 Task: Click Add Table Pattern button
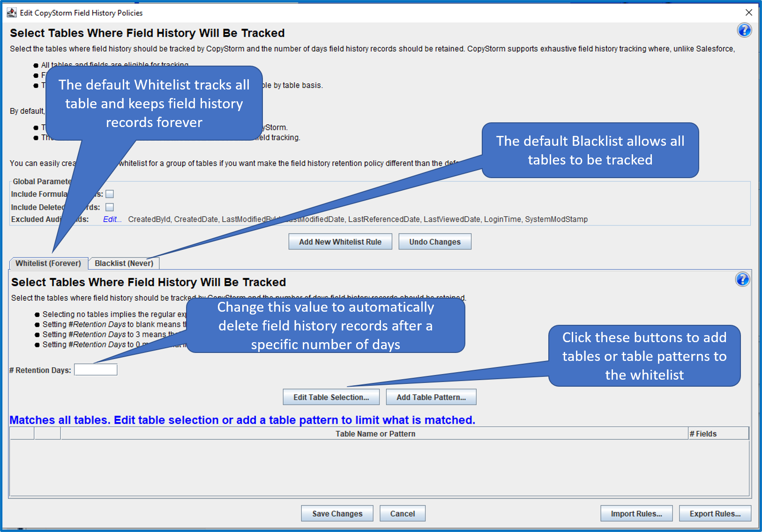431,397
